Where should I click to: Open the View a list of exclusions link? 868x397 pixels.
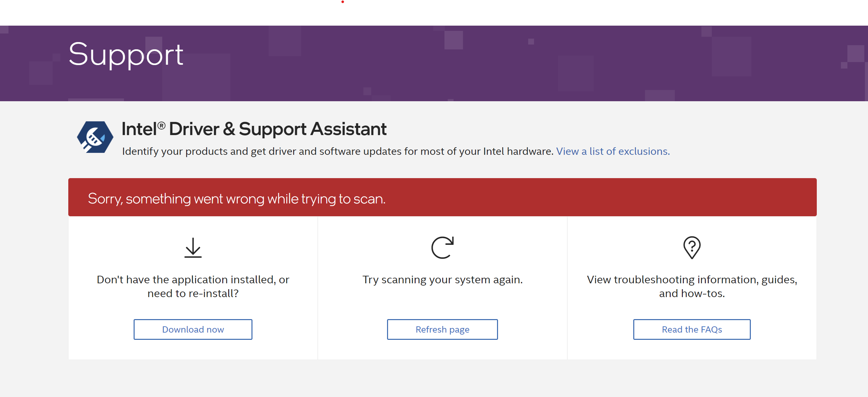[x=613, y=151]
